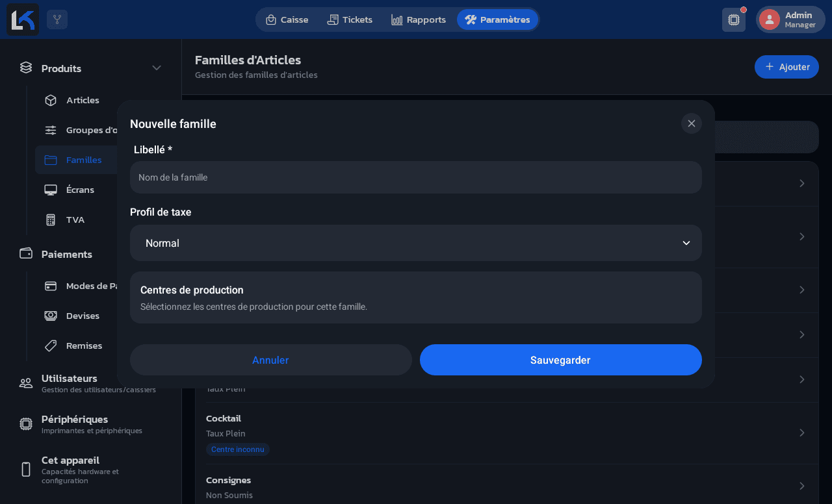Expand the Consignes family row chevron
Viewport: 832px width, 504px height.
[802, 486]
